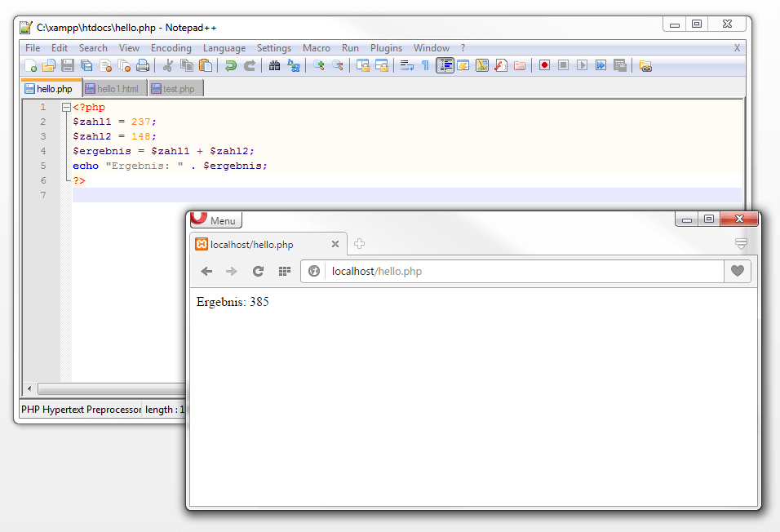
Task: Open the Opera Menu button
Action: coord(216,220)
